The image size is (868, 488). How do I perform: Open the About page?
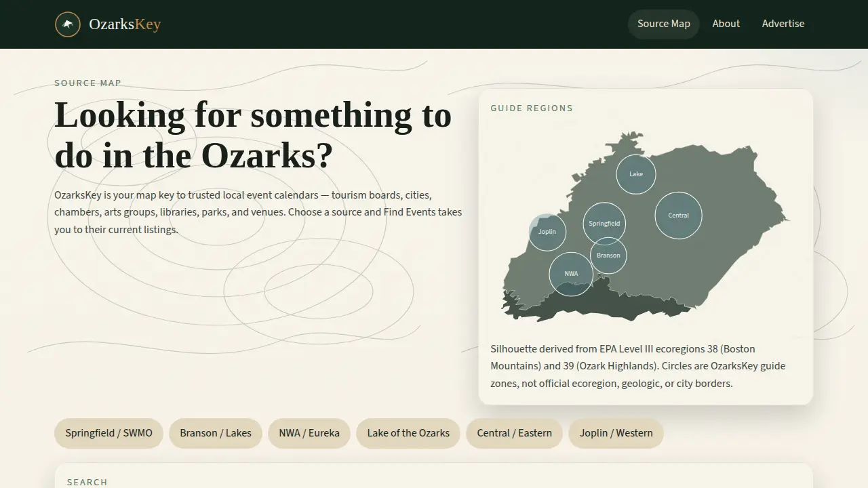[726, 24]
